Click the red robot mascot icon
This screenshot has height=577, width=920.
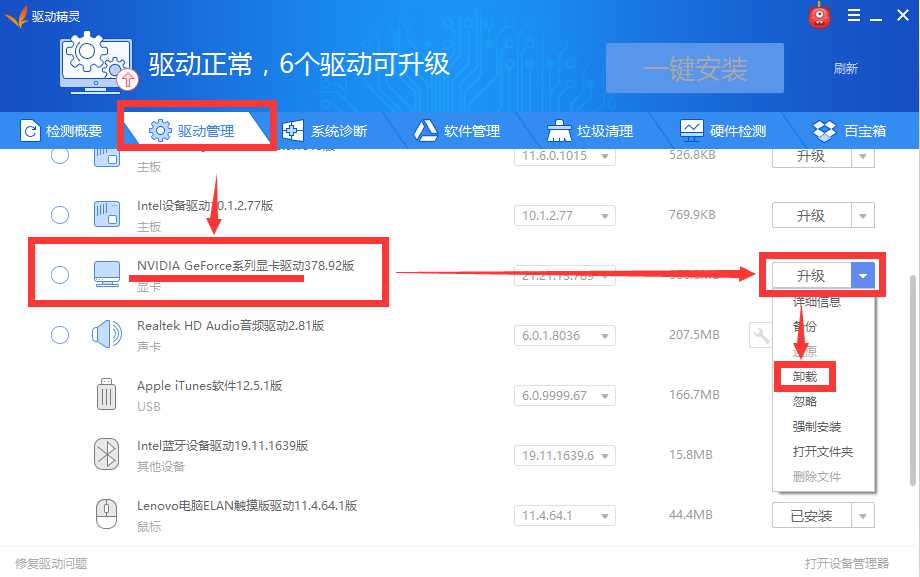[819, 16]
